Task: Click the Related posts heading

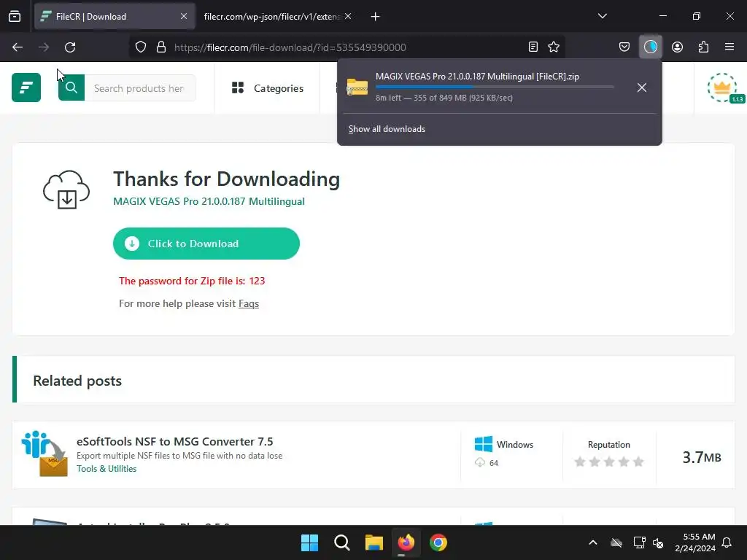Action: click(77, 381)
